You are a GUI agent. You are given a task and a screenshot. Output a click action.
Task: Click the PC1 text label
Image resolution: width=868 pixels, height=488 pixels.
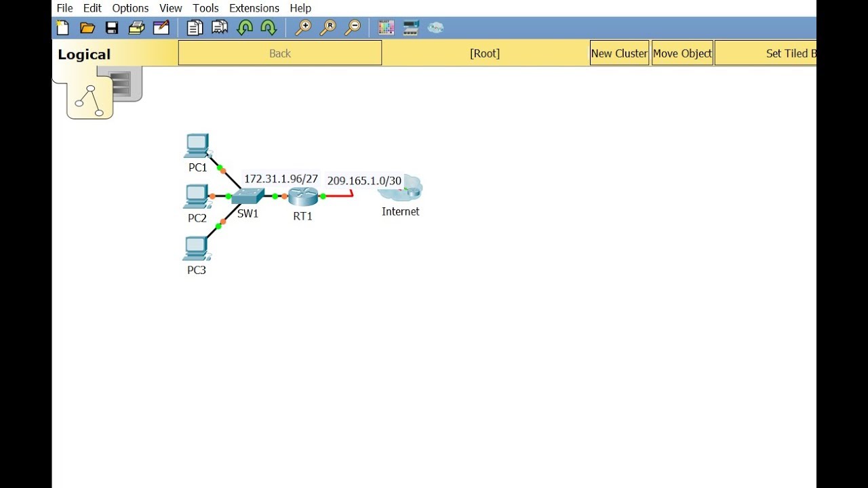point(197,167)
